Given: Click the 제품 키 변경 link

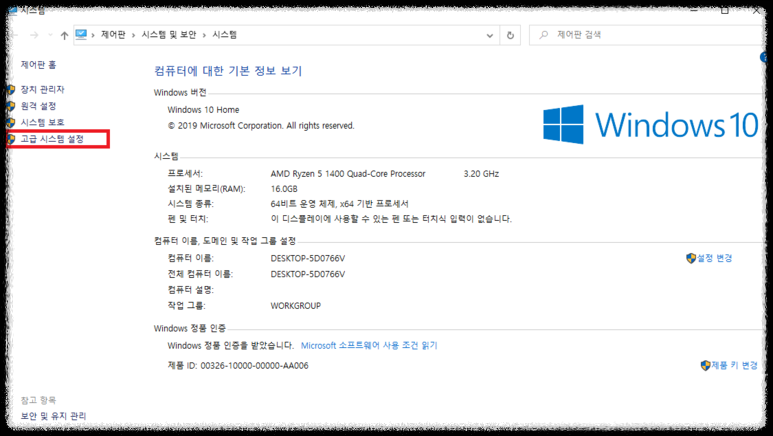Looking at the screenshot, I should (x=735, y=365).
